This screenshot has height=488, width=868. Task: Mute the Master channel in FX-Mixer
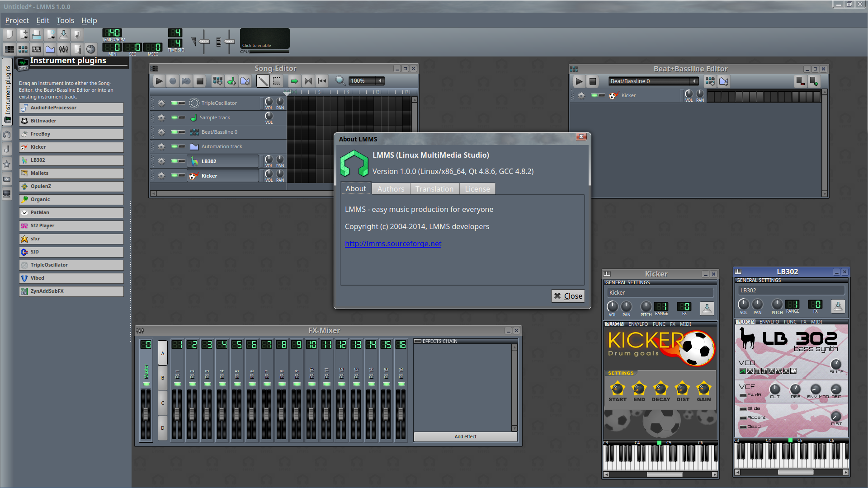pos(146,384)
